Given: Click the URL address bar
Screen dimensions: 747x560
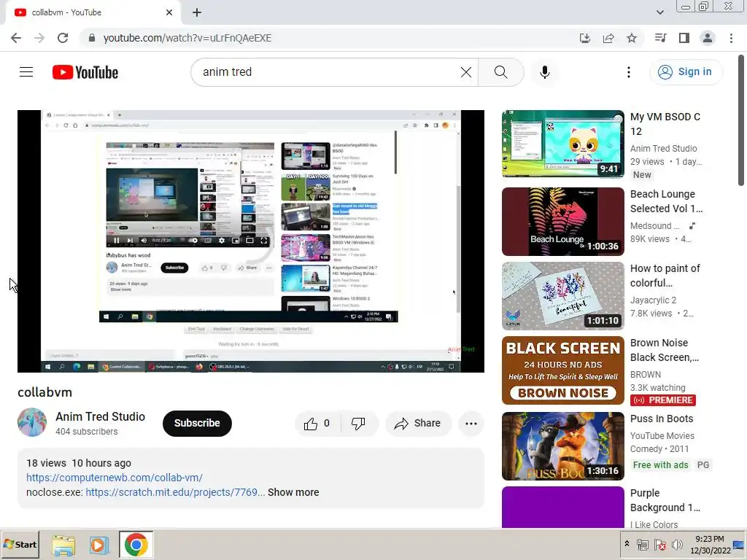Looking at the screenshot, I should coord(329,38).
